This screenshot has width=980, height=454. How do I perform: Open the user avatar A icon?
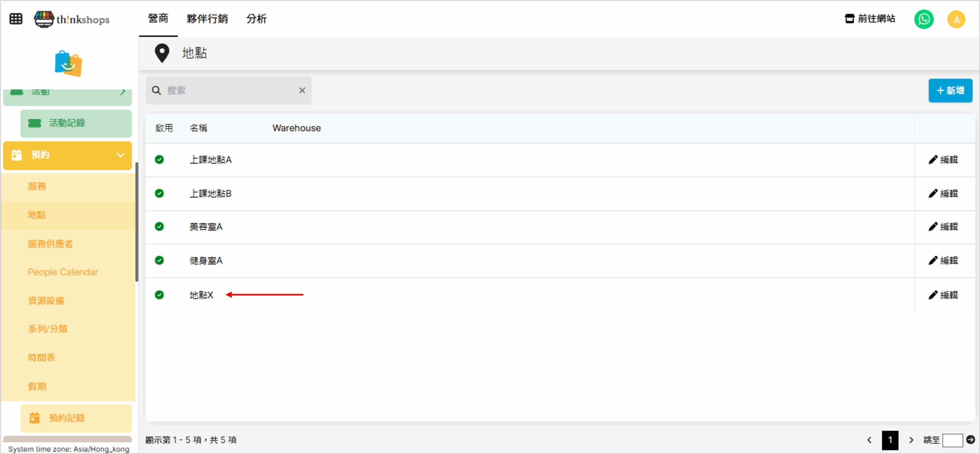(956, 19)
